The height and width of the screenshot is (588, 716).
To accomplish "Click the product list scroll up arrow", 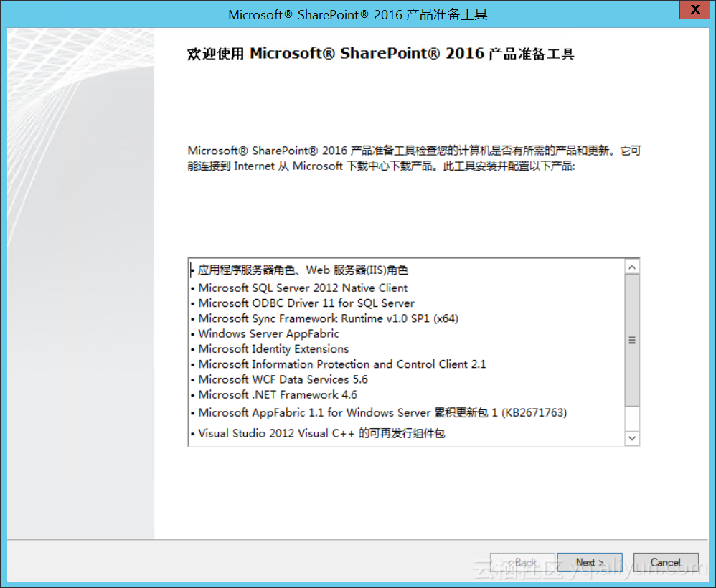I will click(632, 267).
